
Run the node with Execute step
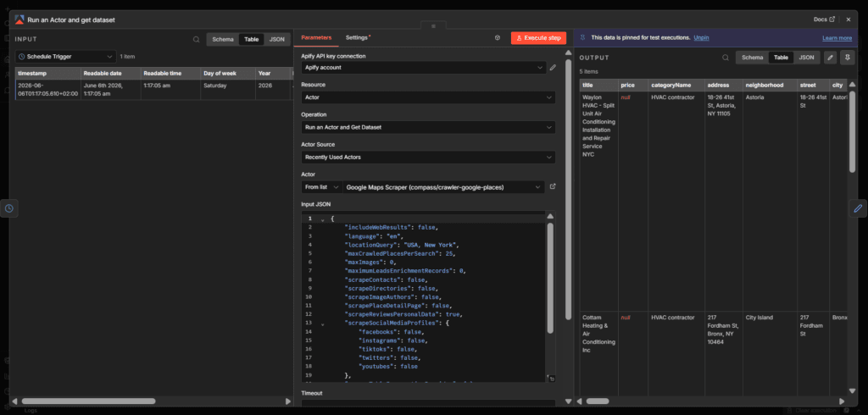[538, 37]
